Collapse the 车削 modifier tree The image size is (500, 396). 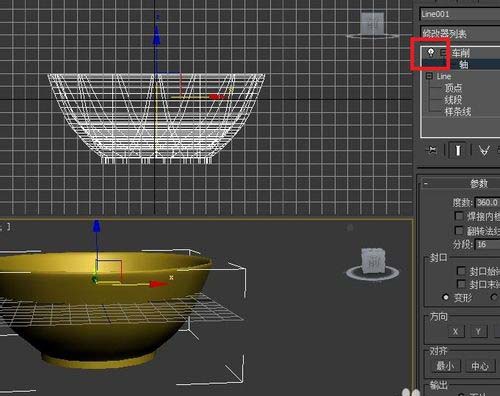[443, 52]
